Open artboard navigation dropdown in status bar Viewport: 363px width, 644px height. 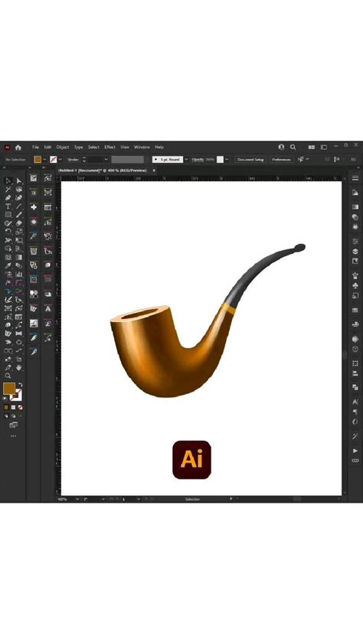click(x=139, y=499)
